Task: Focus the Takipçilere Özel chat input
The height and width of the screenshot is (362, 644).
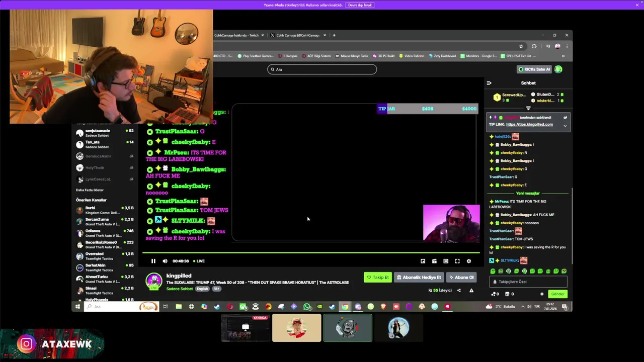Action: [529, 282]
